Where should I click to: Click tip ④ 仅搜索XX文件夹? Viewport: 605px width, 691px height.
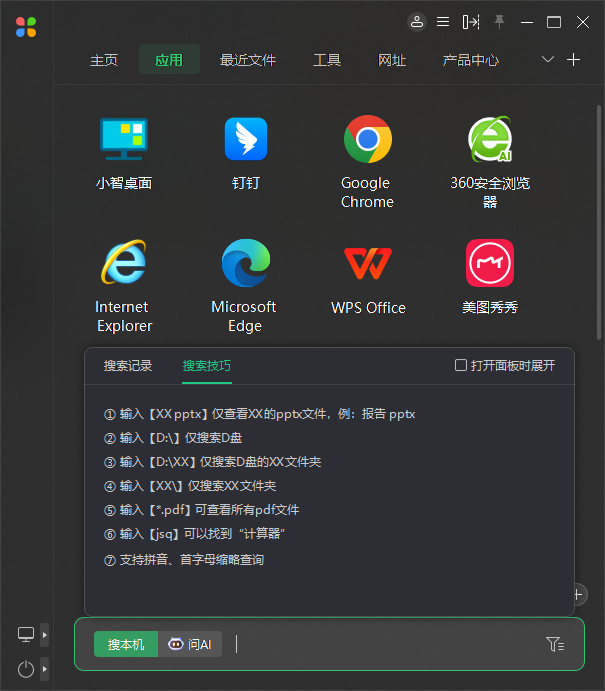(x=190, y=486)
